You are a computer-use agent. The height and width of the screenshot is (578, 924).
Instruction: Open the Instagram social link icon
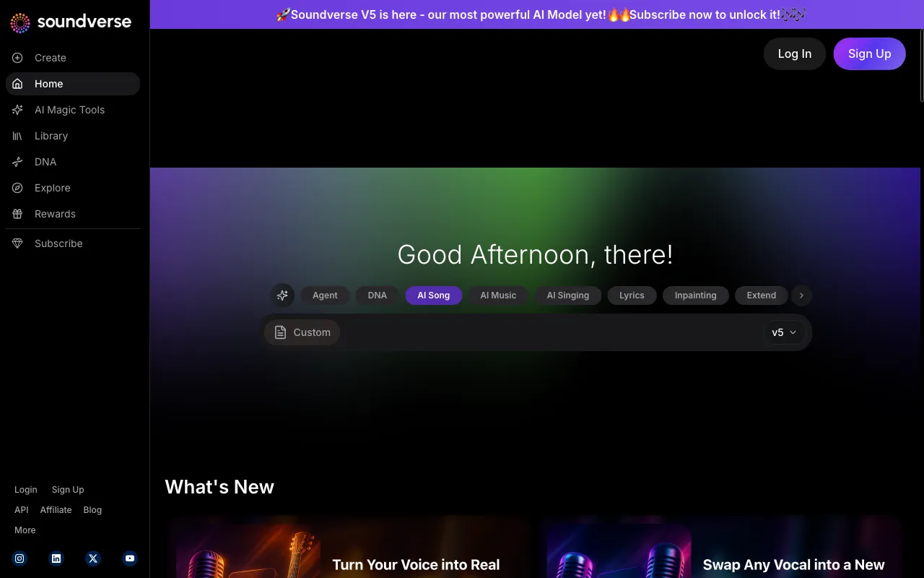click(20, 558)
